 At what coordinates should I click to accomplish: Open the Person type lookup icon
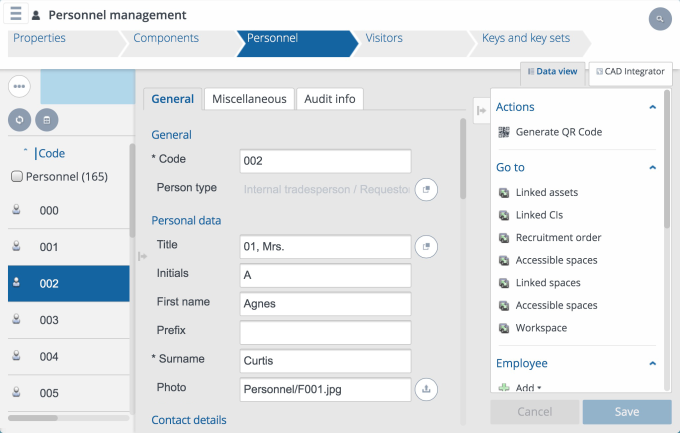pos(427,188)
